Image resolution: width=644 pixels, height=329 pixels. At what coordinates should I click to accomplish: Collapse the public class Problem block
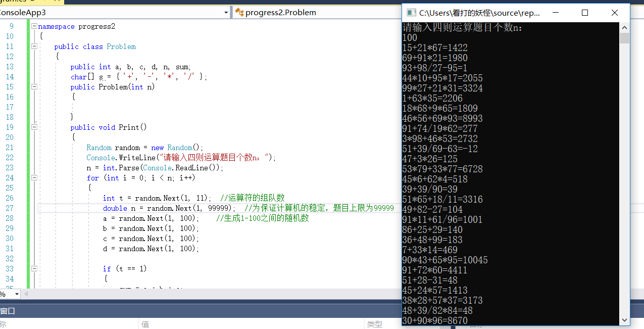(x=34, y=46)
